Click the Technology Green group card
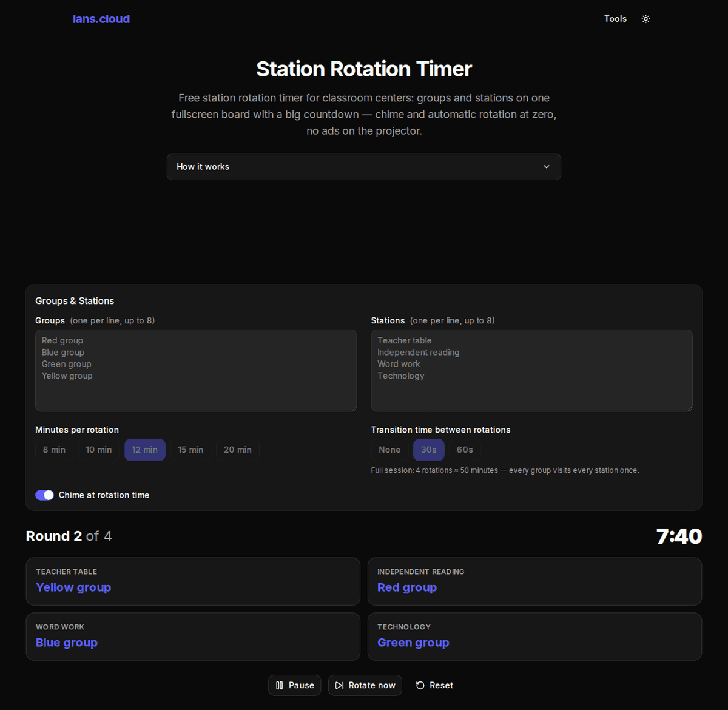Screen dimensions: 728x710 coord(534,637)
